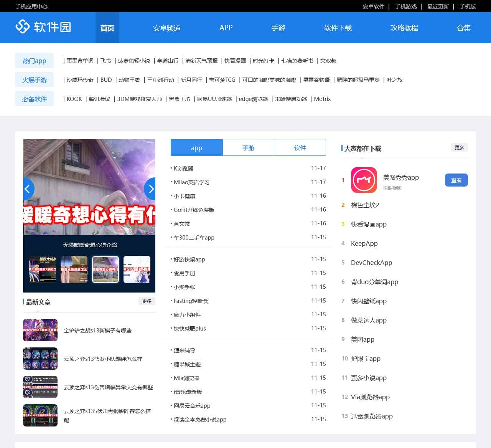The image size is (491, 448).
Task: Click the 软件园 site logo
Action: pos(43,27)
